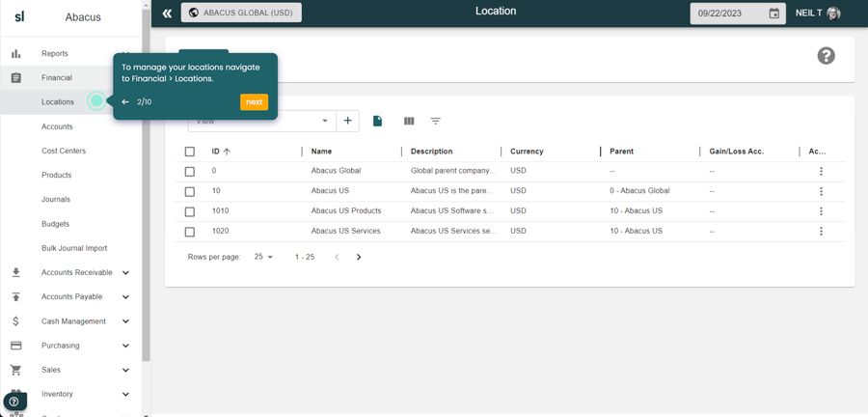Click the sl logo in sidebar

coord(19,16)
